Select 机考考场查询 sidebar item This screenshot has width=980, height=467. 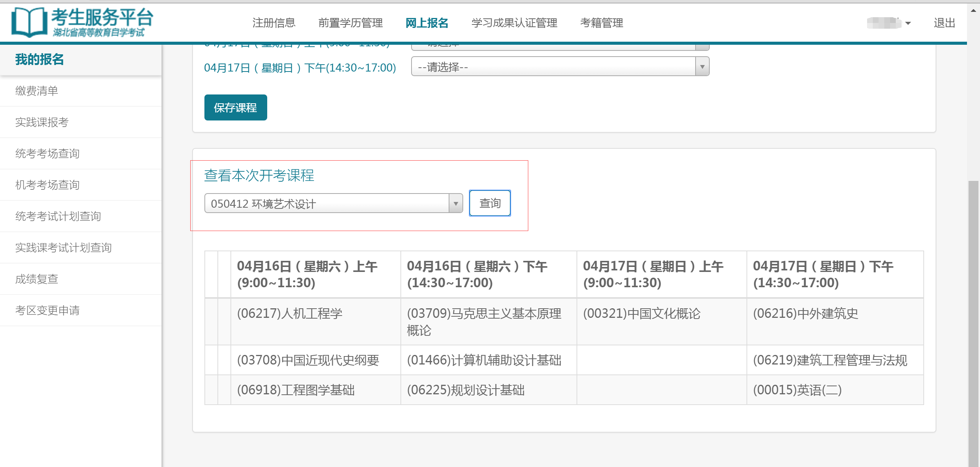(x=47, y=185)
